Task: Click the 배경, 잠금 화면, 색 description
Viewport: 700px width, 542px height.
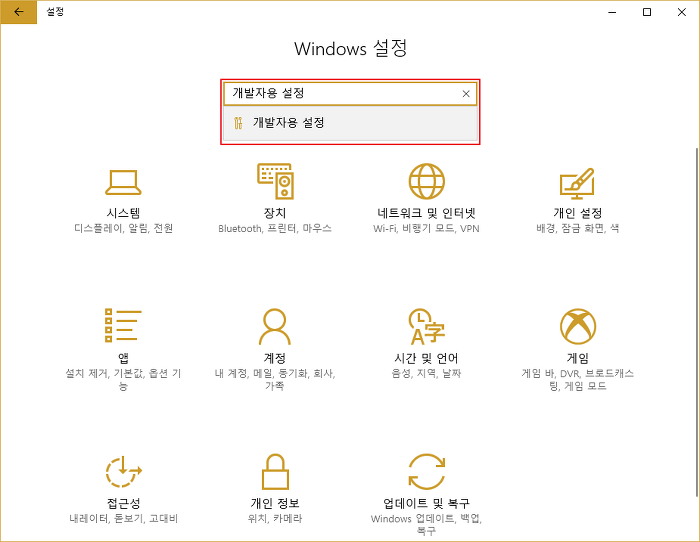Action: coord(578,228)
